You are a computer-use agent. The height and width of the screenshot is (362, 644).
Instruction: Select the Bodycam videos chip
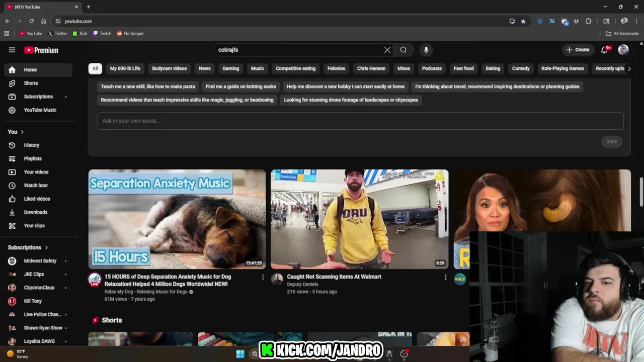[170, 68]
